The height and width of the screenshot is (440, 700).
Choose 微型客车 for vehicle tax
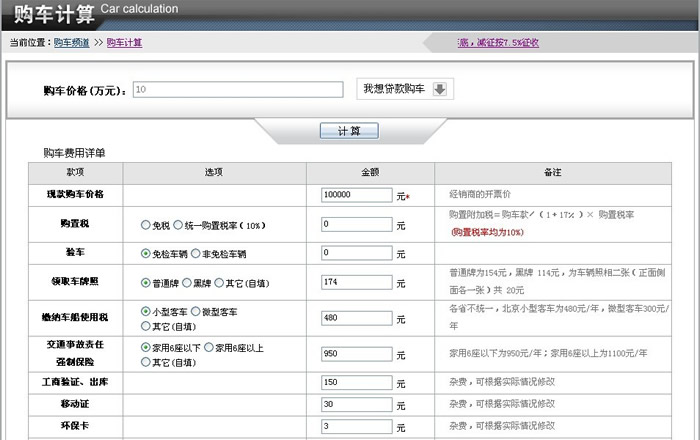pyautogui.click(x=196, y=312)
